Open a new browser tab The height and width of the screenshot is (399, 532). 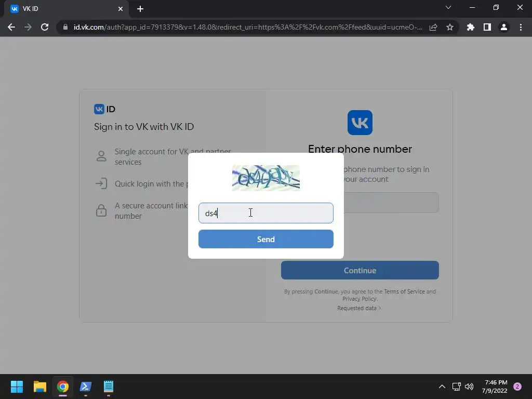[140, 9]
